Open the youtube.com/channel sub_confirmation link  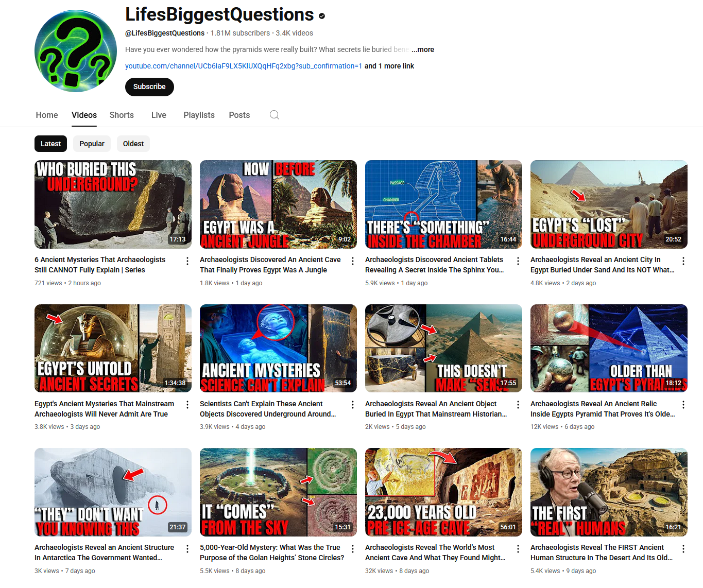point(244,66)
